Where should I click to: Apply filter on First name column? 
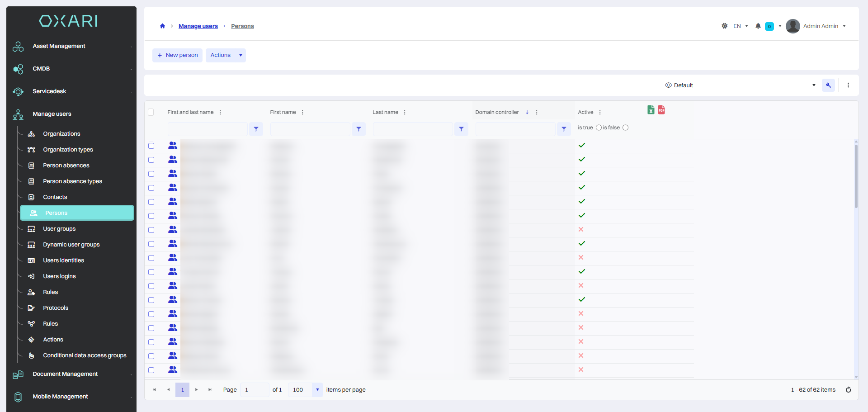(x=359, y=129)
